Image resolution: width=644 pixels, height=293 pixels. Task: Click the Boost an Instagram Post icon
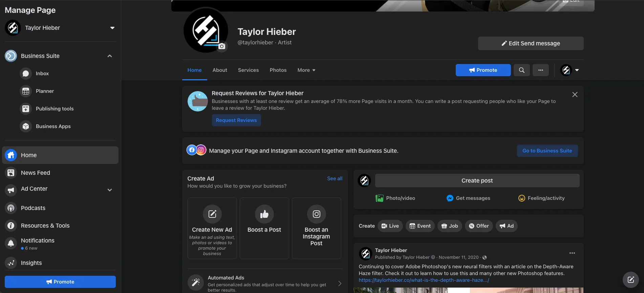click(x=317, y=214)
